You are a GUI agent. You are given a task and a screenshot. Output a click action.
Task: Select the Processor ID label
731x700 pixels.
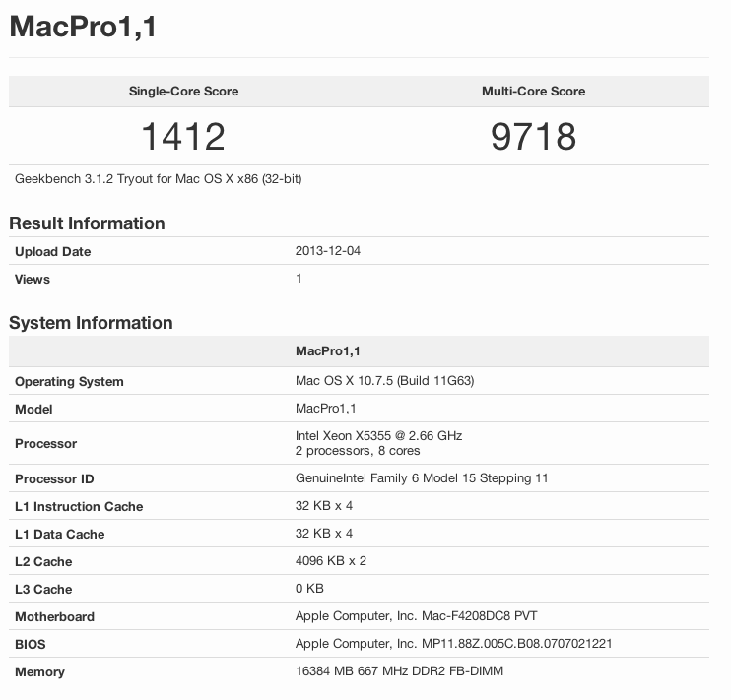click(54, 479)
